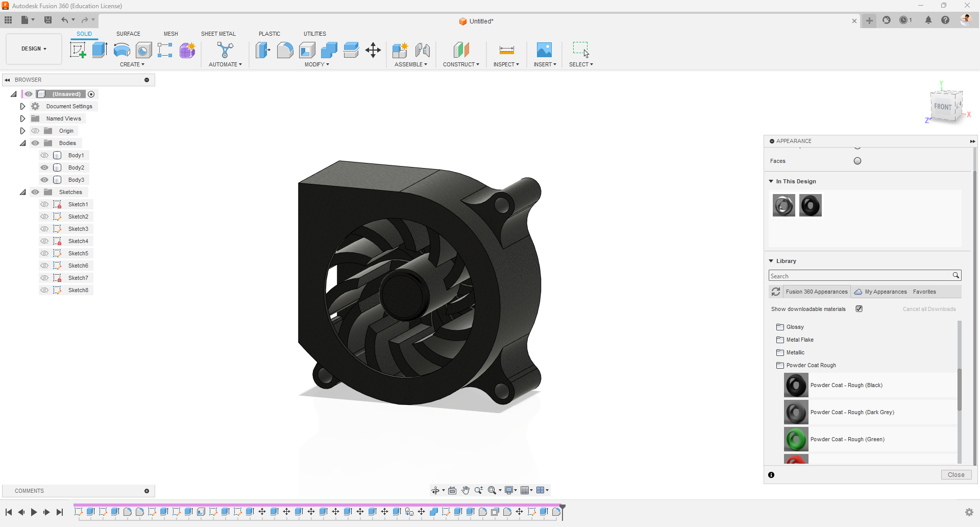The image size is (980, 527).
Task: Switch to the Mesh tab
Action: pyautogui.click(x=171, y=34)
